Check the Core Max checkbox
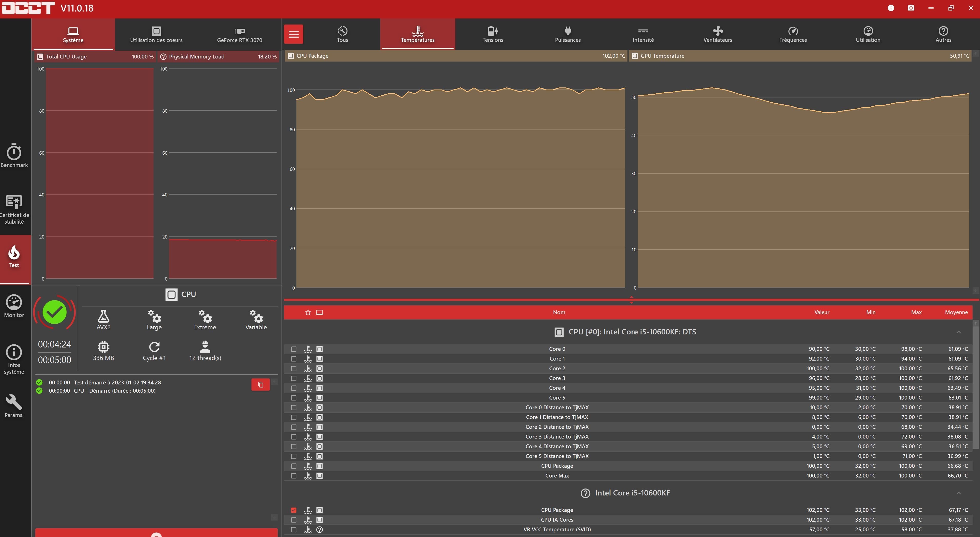Screen dimensions: 980x537 click(x=293, y=476)
